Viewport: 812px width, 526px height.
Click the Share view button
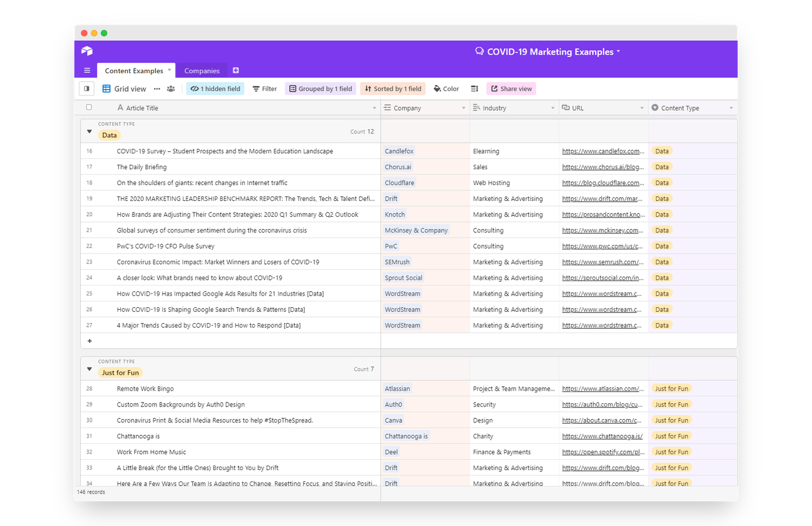point(511,89)
